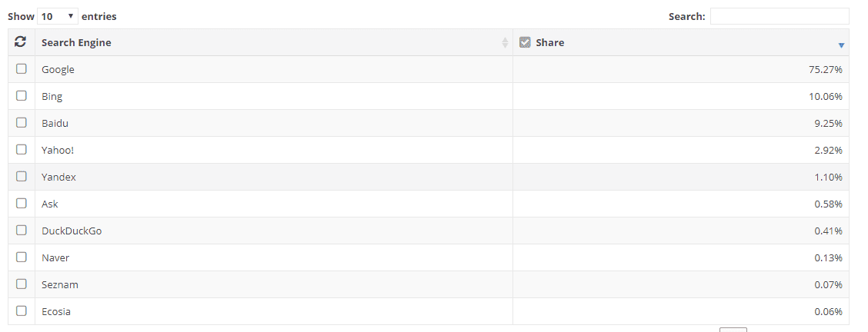Check the Seznam row checkbox
868x332 pixels.
pyautogui.click(x=21, y=284)
